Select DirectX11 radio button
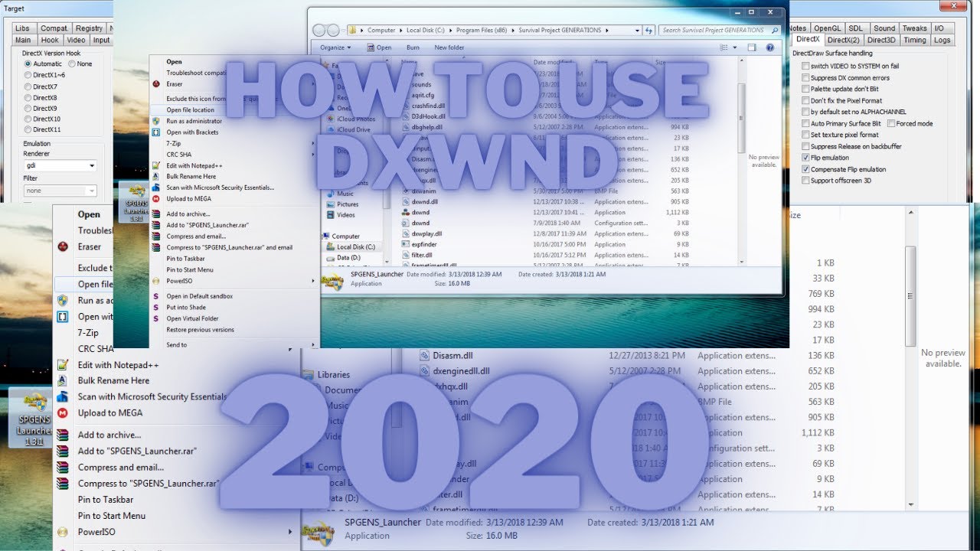The width and height of the screenshot is (980, 551). click(x=28, y=130)
